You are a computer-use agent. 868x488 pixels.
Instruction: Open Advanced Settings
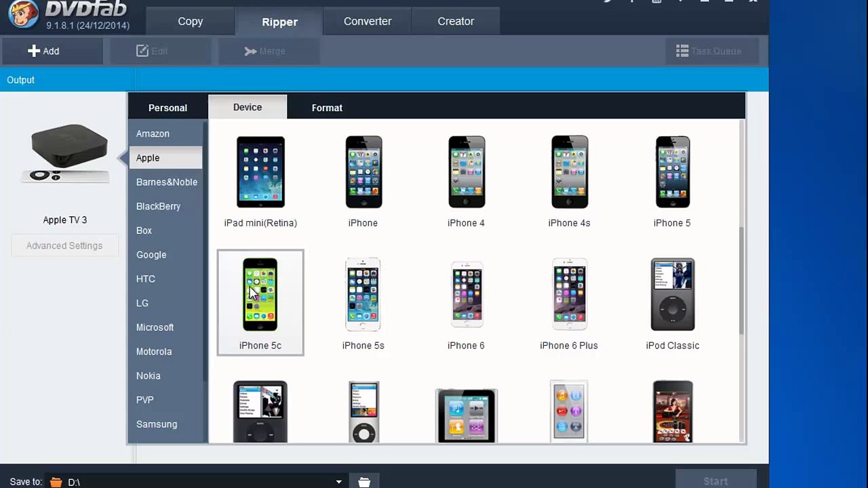point(64,245)
